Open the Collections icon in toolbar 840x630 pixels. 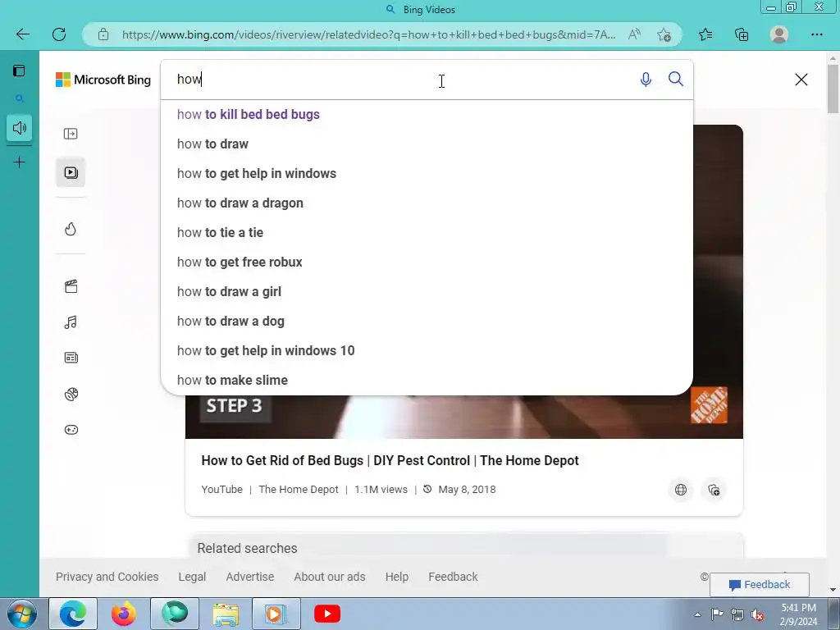(x=742, y=34)
